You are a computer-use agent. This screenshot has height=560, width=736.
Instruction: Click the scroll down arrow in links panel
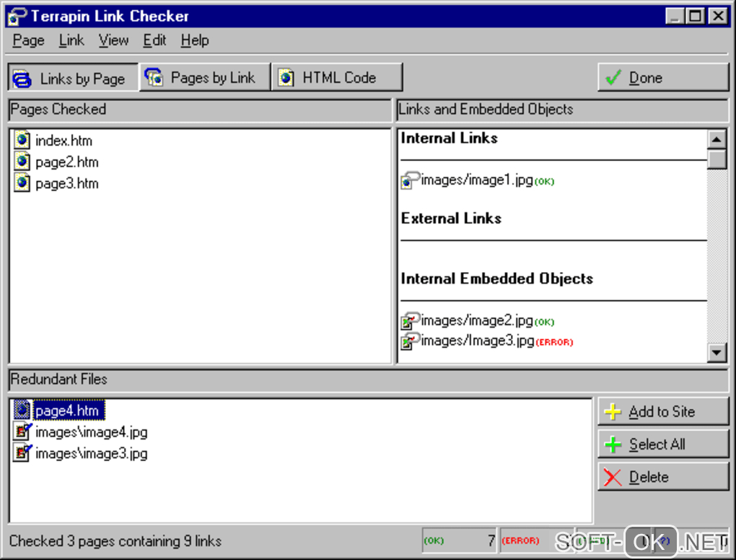point(717,352)
